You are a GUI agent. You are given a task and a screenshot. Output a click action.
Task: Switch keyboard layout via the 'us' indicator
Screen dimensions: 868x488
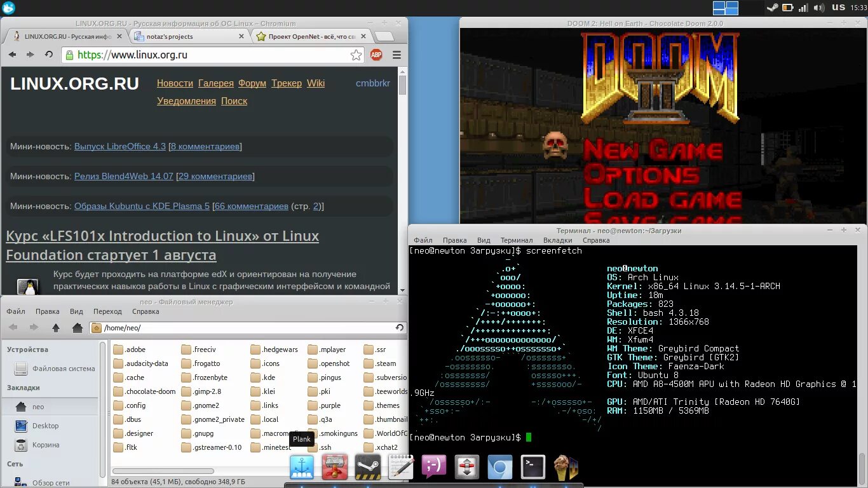coord(839,8)
